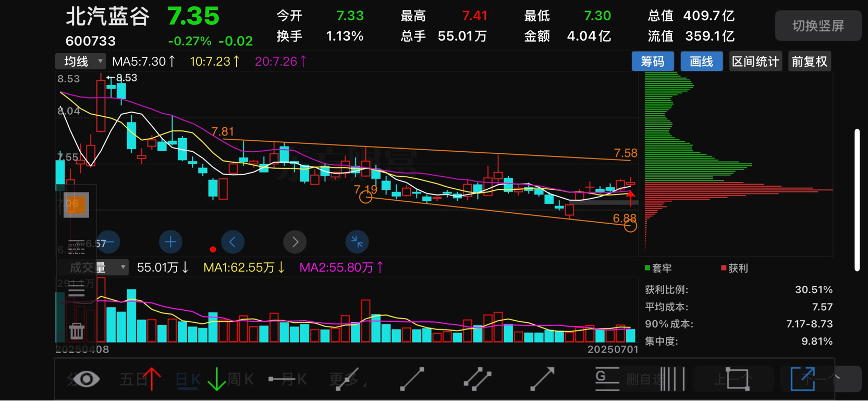Select the golden section lines tool
The height and width of the screenshot is (401, 868).
pos(607,379)
